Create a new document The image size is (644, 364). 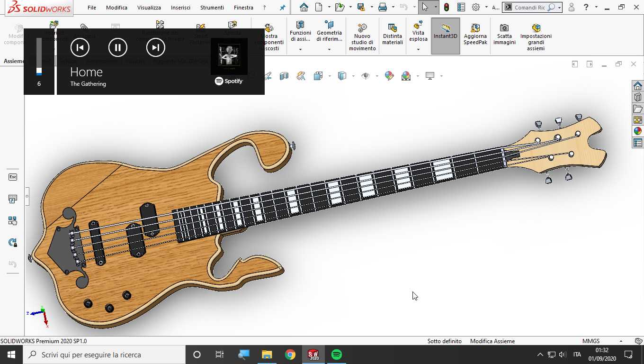click(x=319, y=7)
